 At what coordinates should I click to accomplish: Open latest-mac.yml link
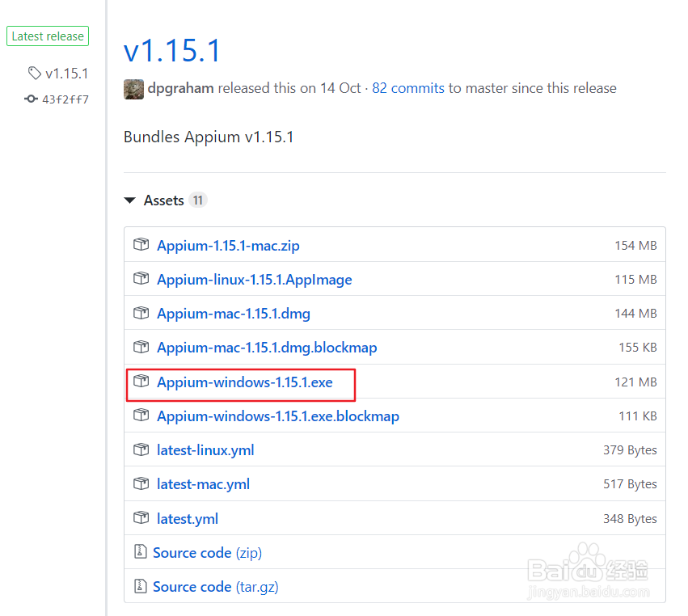click(x=203, y=484)
